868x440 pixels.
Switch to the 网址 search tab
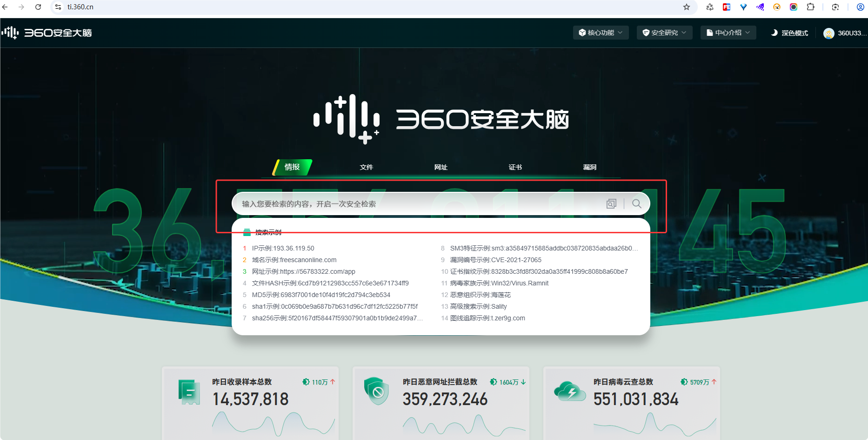[441, 167]
